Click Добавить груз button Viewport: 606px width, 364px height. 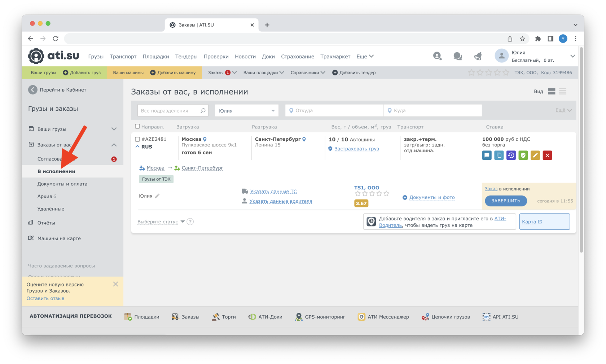point(82,73)
